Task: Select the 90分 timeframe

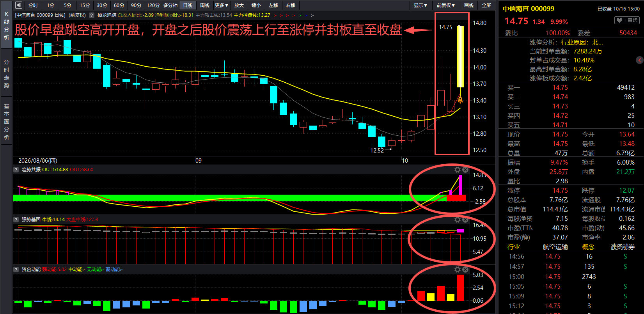Action: (136, 5)
